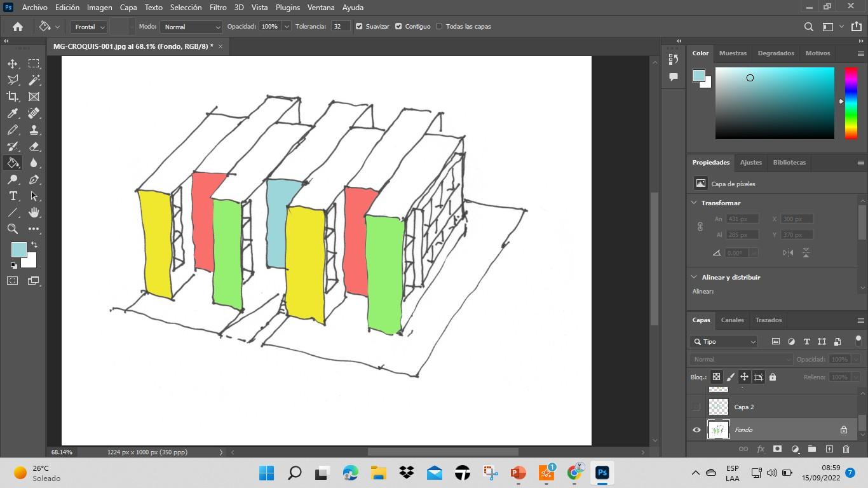Screen dimensions: 868x488
Task: Switch to the Muestras tab
Action: pyautogui.click(x=733, y=53)
